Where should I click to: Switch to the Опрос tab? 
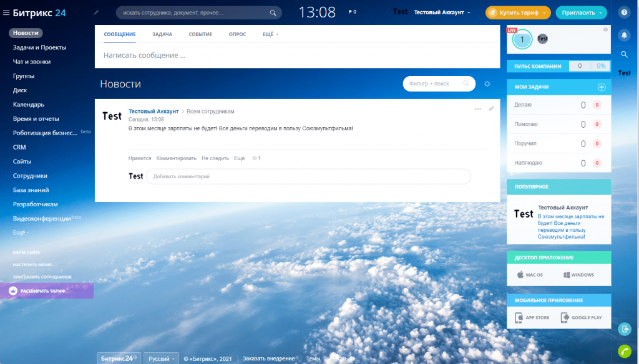[237, 34]
